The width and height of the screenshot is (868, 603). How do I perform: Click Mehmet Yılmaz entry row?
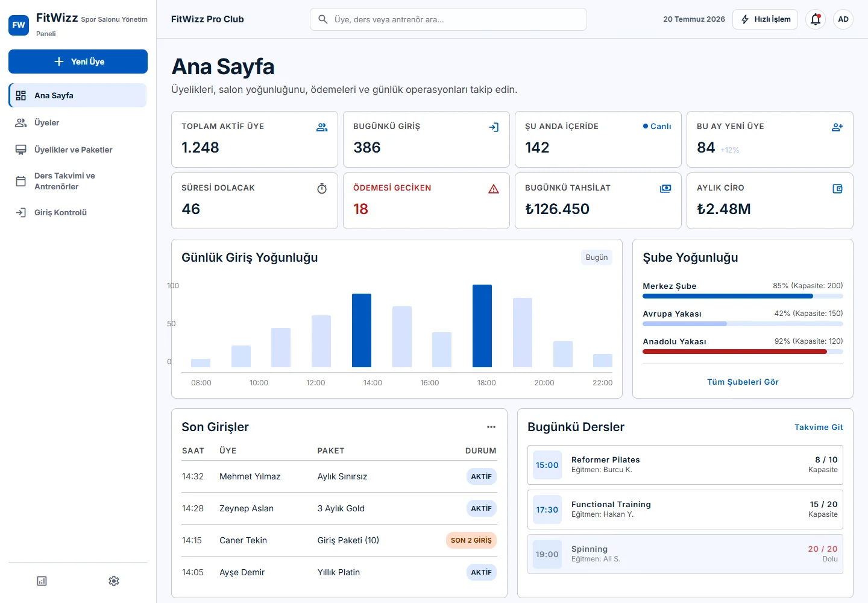pyautogui.click(x=339, y=476)
